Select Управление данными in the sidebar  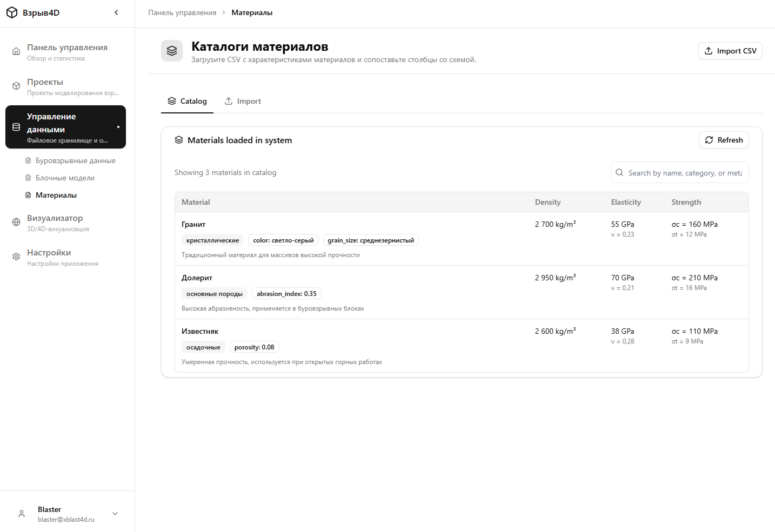(x=65, y=127)
